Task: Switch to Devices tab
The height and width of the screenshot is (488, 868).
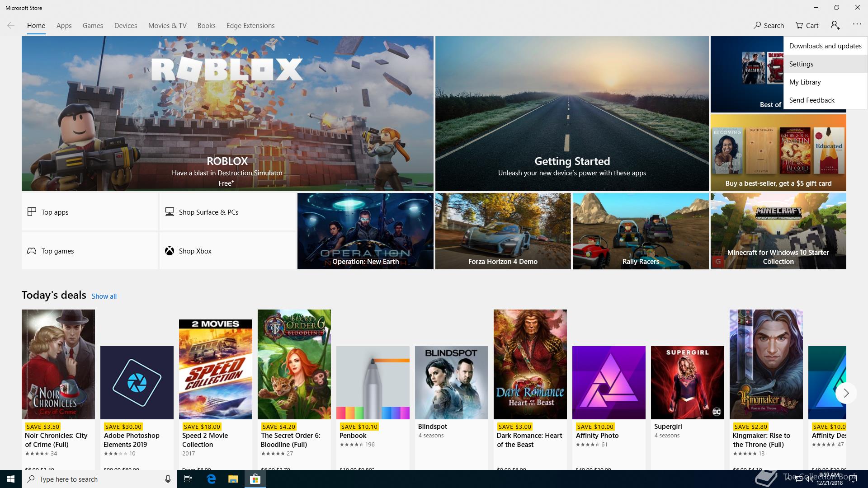Action: (126, 26)
